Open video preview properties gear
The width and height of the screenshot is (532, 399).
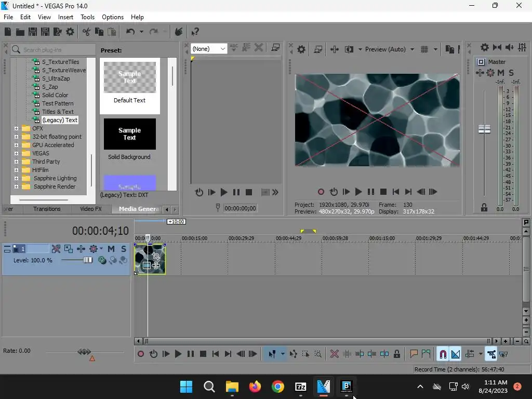(x=301, y=49)
